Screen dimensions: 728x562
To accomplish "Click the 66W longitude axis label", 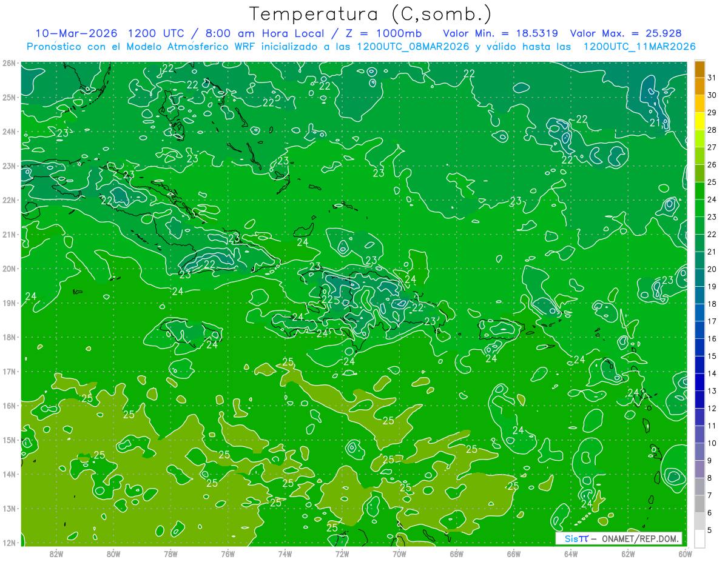I will pos(514,553).
